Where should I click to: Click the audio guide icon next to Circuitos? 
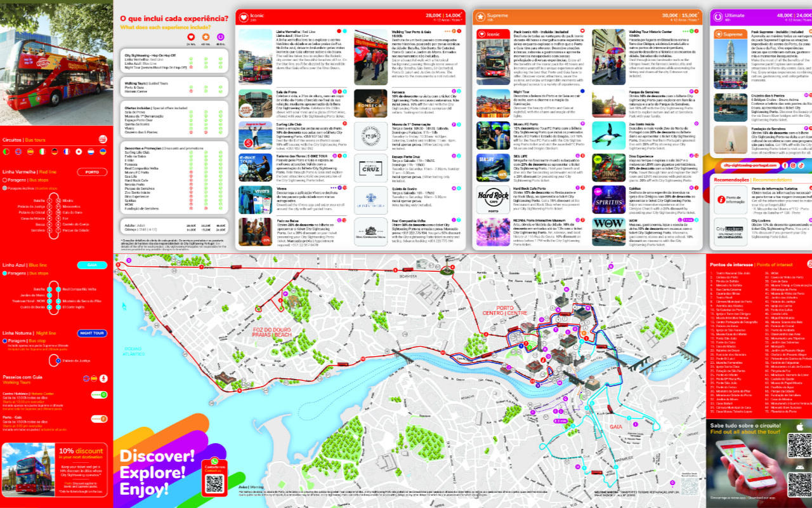103,139
